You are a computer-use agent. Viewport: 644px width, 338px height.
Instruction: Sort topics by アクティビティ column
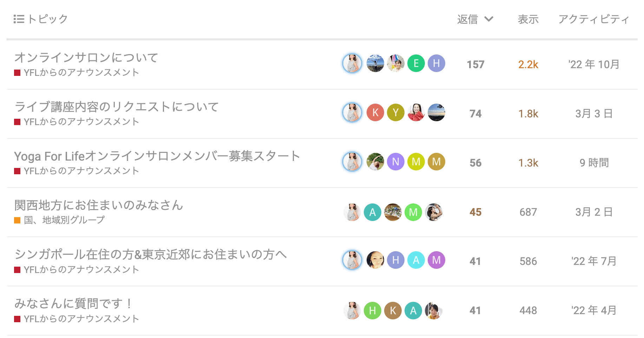[x=593, y=19]
